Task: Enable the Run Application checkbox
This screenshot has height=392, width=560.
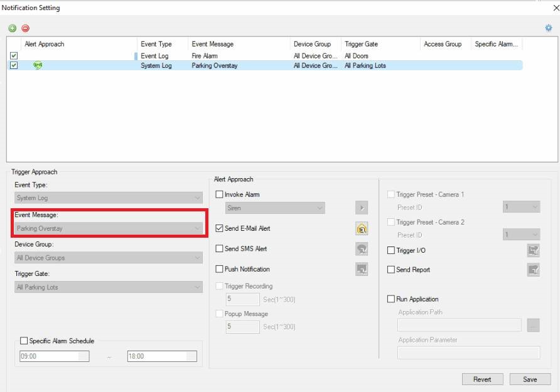Action: pos(391,299)
